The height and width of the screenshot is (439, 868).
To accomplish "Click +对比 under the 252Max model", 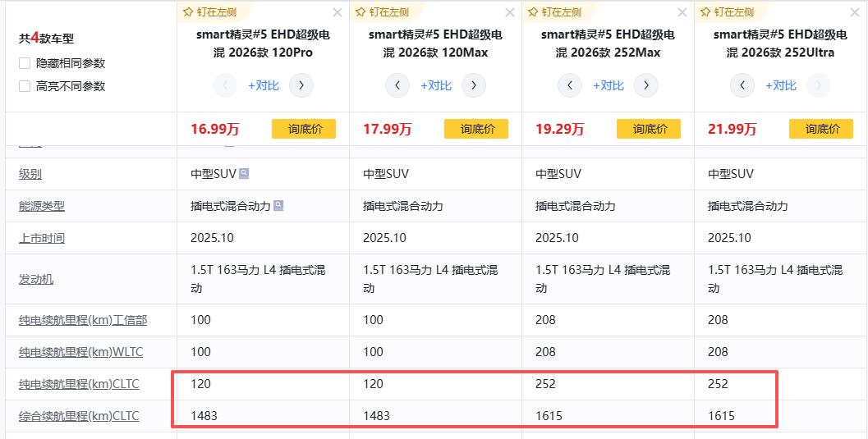I will pos(609,85).
